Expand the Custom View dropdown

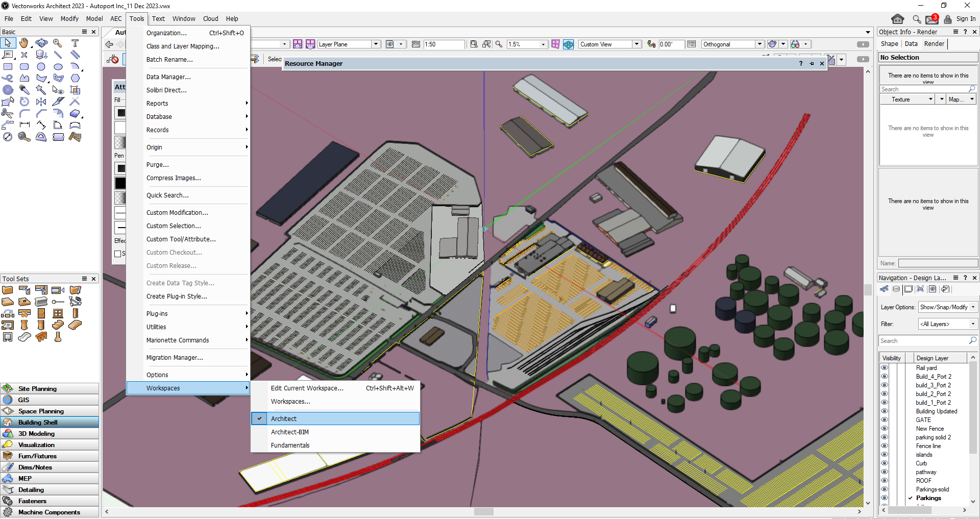pos(636,44)
